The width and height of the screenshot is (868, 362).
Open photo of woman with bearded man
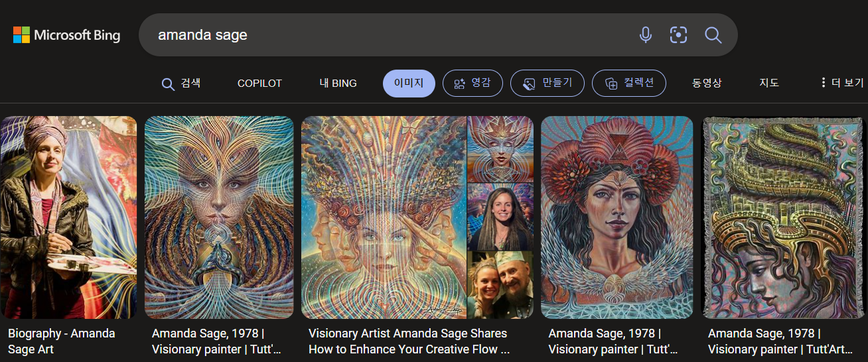click(x=500, y=285)
